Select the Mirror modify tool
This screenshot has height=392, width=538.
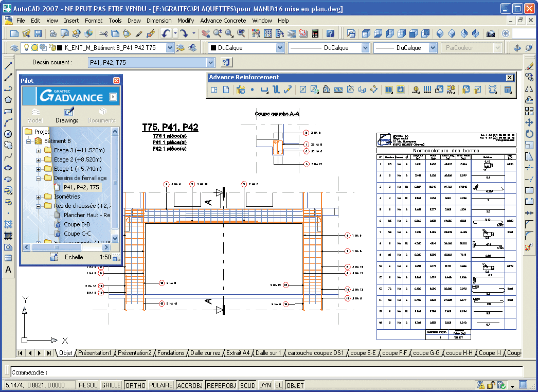pyautogui.click(x=529, y=88)
